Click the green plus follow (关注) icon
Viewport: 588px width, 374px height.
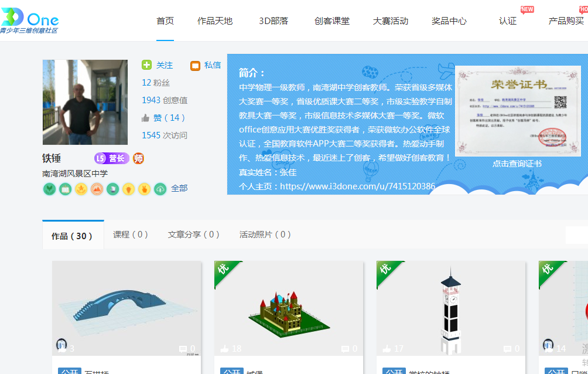146,65
